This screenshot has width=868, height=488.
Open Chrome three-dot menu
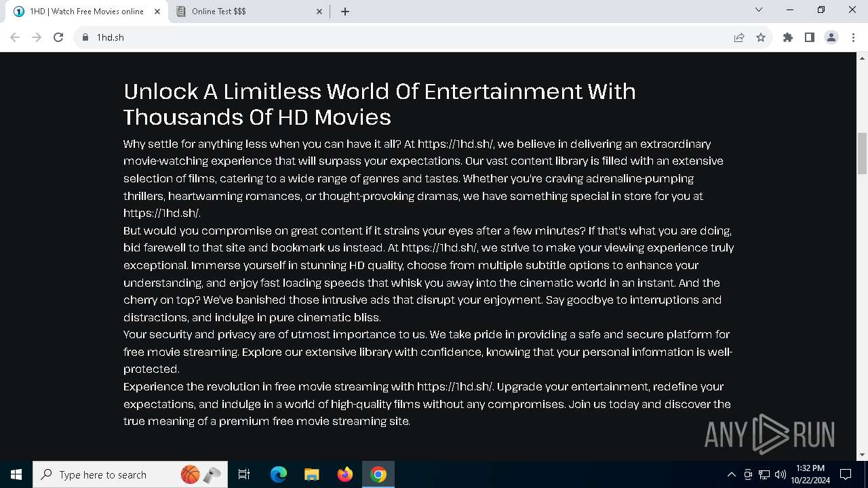853,37
